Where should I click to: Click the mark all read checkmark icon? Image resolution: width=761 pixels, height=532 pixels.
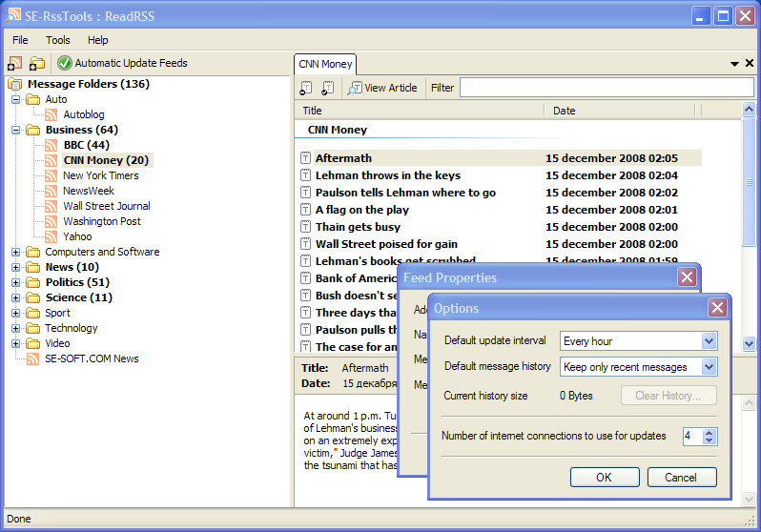[x=328, y=88]
